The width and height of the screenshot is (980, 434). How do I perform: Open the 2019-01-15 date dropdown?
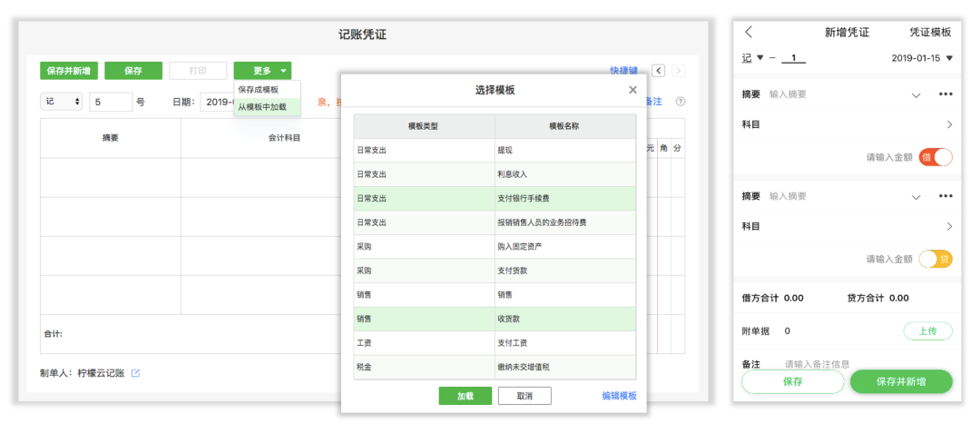point(922,57)
